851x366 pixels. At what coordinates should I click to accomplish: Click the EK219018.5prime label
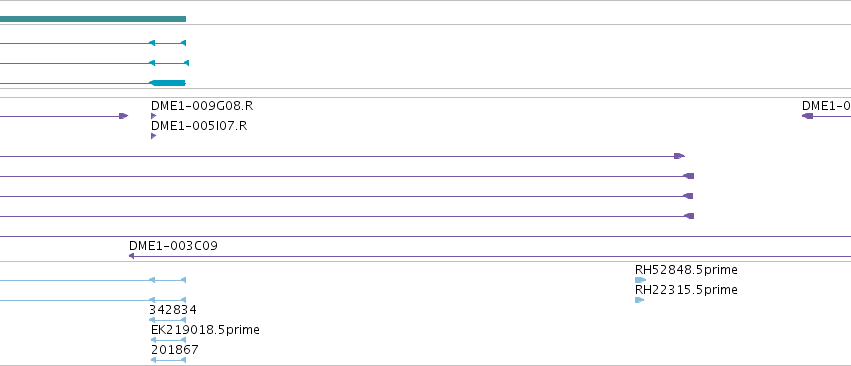point(205,330)
